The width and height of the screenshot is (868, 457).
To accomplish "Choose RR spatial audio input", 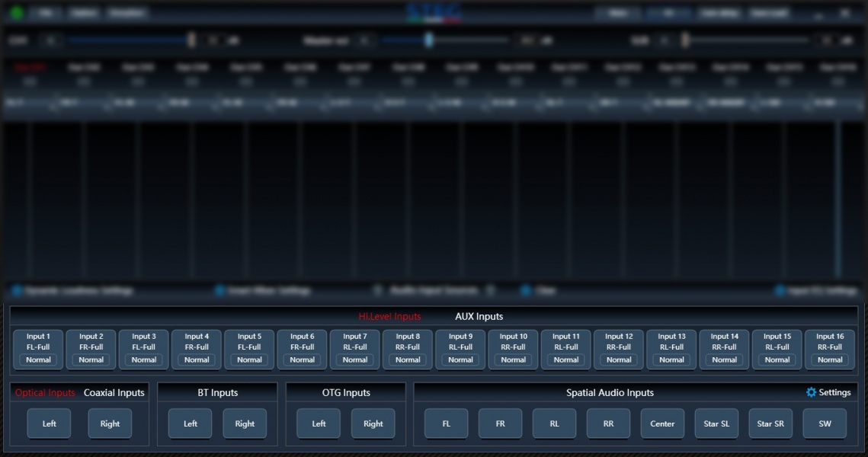I will (608, 423).
